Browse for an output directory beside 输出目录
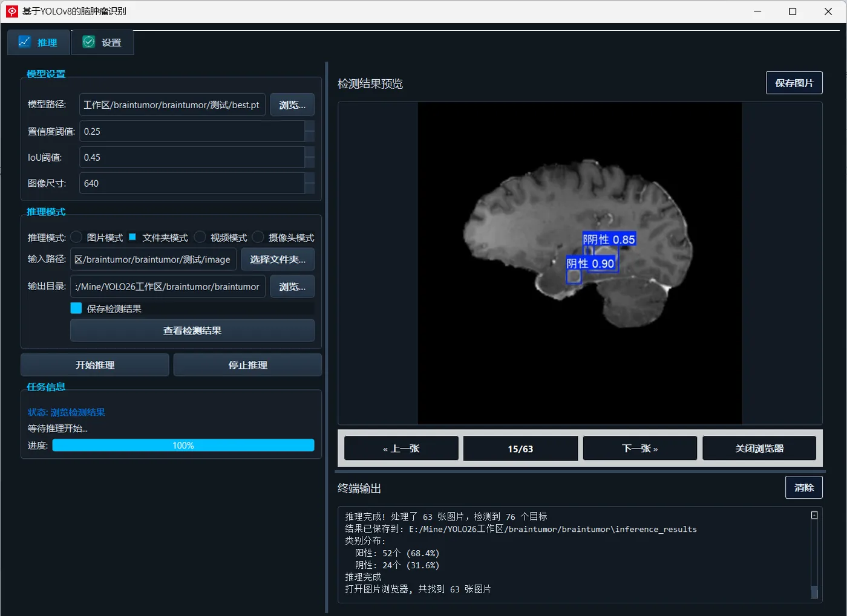Viewport: 847px width, 616px height. coord(292,287)
